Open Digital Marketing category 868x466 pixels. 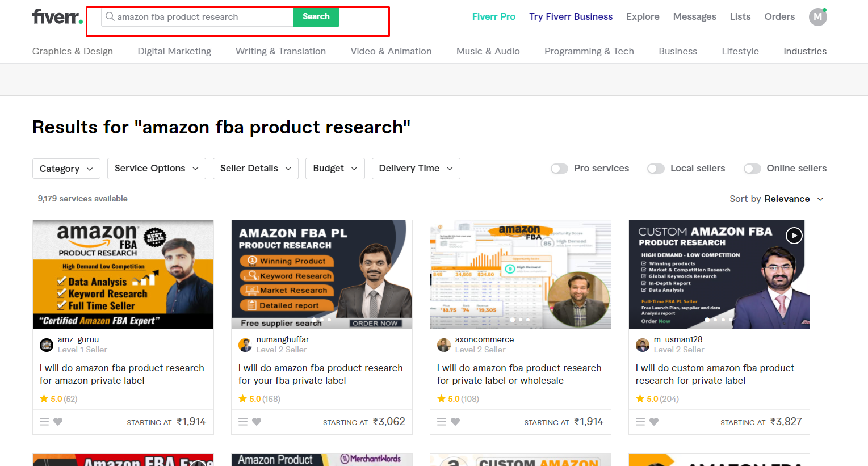(x=174, y=51)
